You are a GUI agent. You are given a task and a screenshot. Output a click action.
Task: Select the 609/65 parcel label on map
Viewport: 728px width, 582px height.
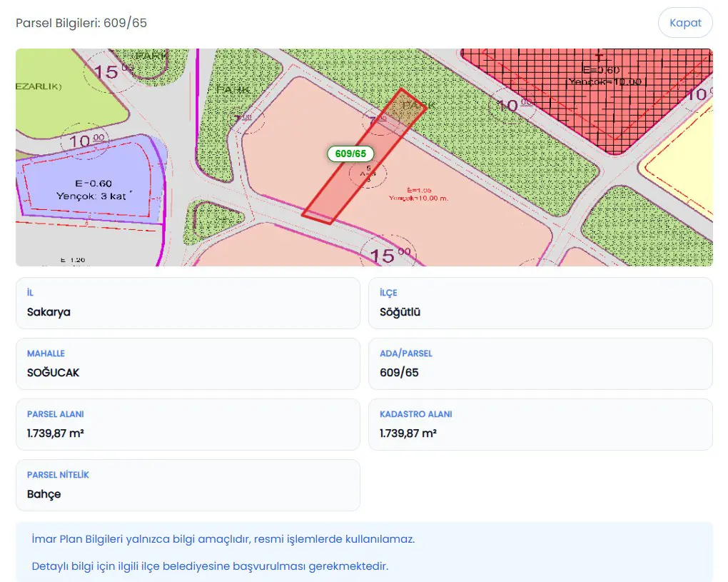tap(350, 154)
